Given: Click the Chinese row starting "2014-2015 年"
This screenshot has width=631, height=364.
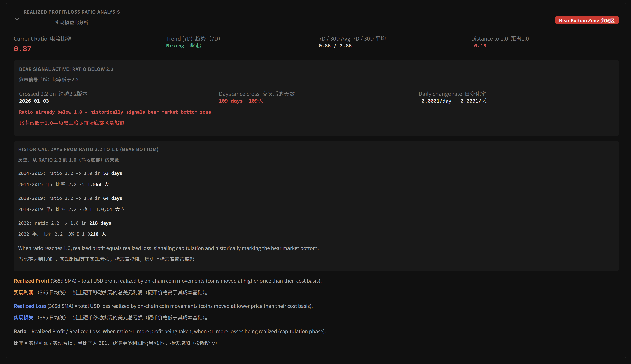Looking at the screenshot, I should [x=63, y=184].
